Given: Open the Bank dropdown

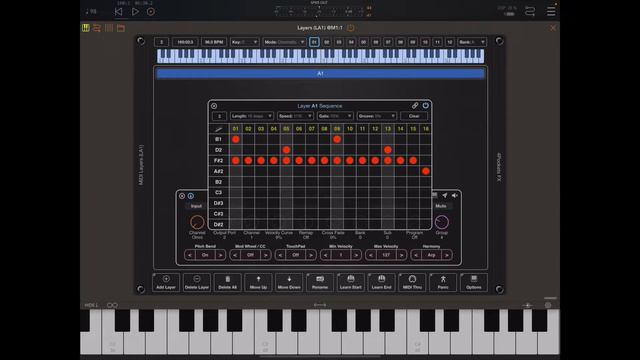Looking at the screenshot, I should click(472, 42).
